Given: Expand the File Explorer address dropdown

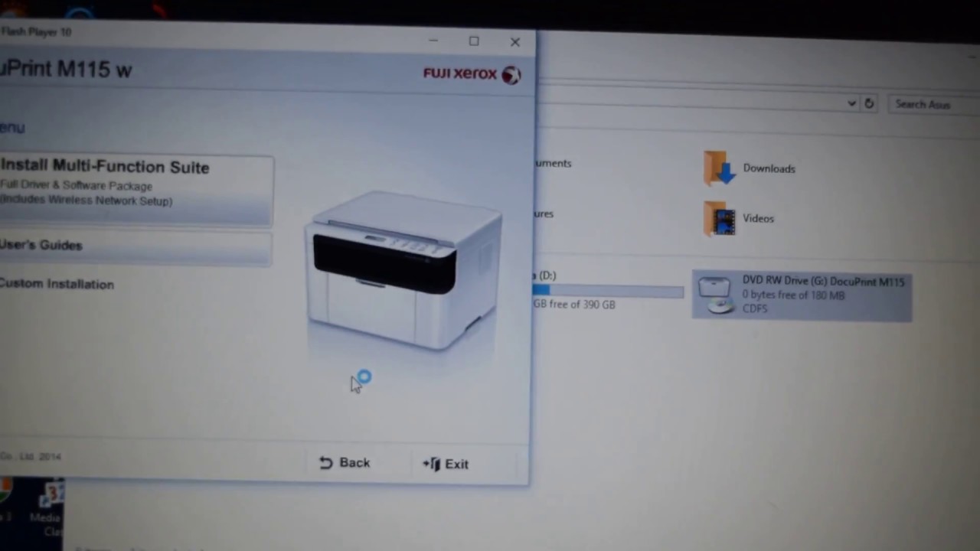Looking at the screenshot, I should click(x=851, y=103).
